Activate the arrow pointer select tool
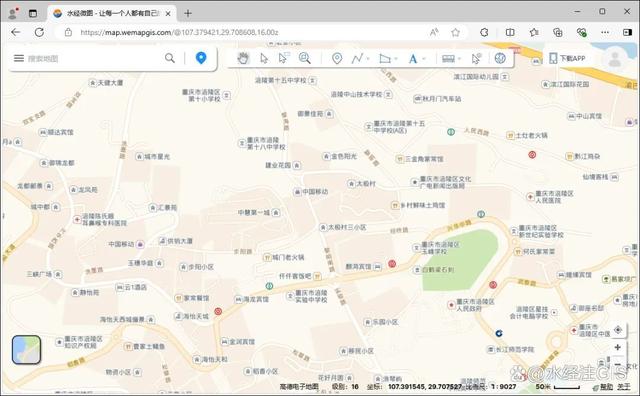 264,58
